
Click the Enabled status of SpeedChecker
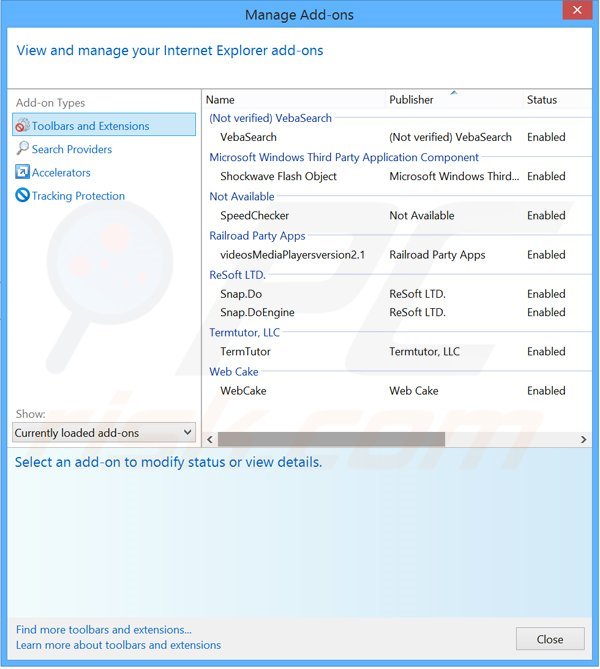(x=546, y=216)
